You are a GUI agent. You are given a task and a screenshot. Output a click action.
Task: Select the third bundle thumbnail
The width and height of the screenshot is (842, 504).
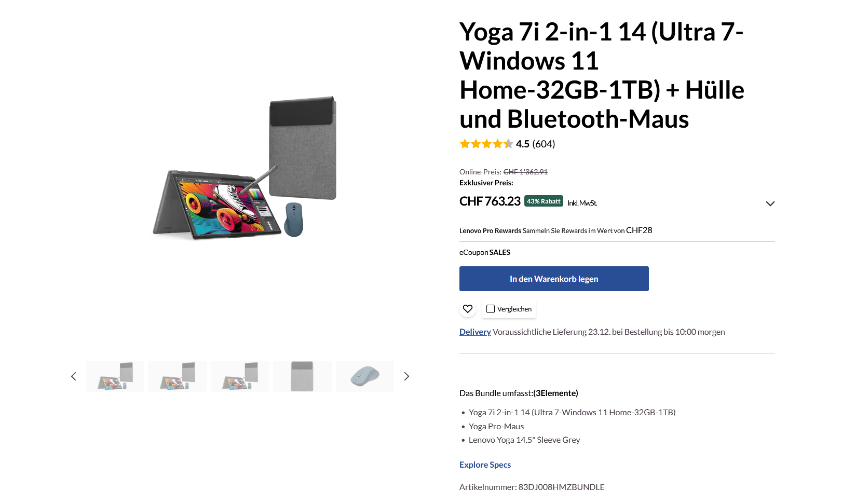[x=240, y=376]
